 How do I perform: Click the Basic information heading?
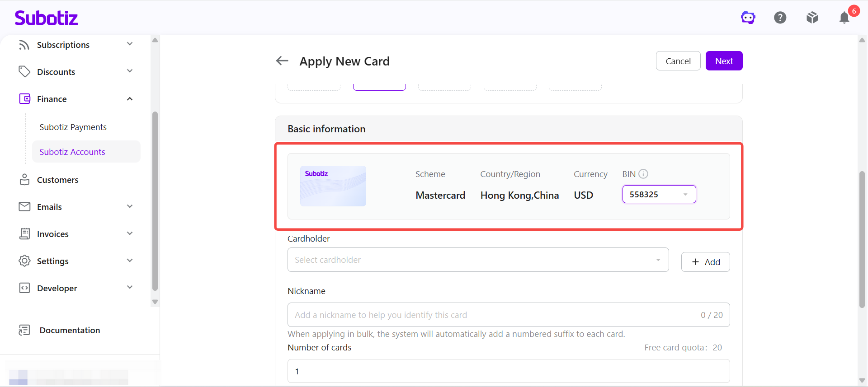(x=327, y=129)
